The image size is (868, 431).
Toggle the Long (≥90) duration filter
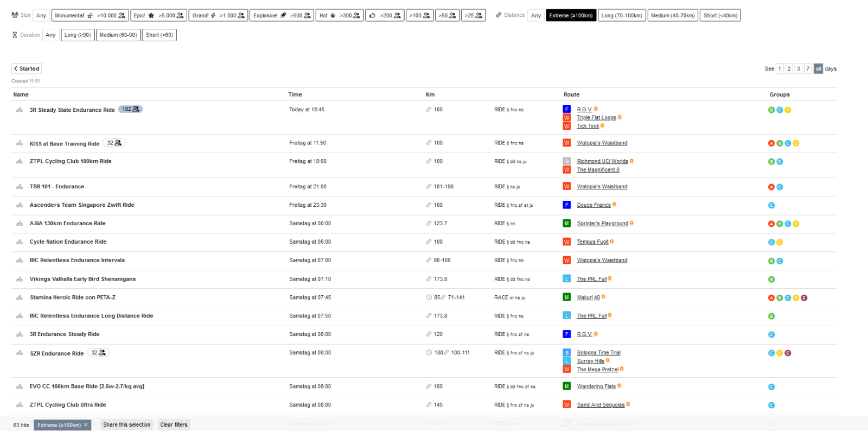(78, 35)
